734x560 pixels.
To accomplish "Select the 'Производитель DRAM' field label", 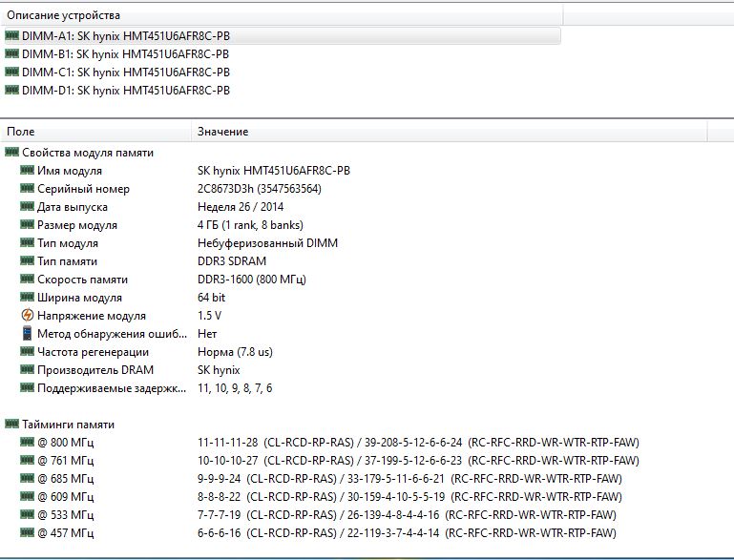I will 95,370.
